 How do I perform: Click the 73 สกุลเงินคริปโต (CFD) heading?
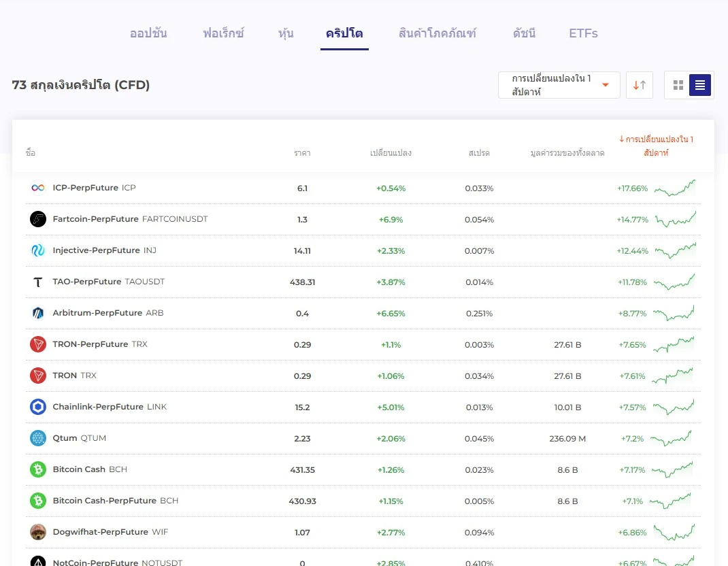(81, 85)
